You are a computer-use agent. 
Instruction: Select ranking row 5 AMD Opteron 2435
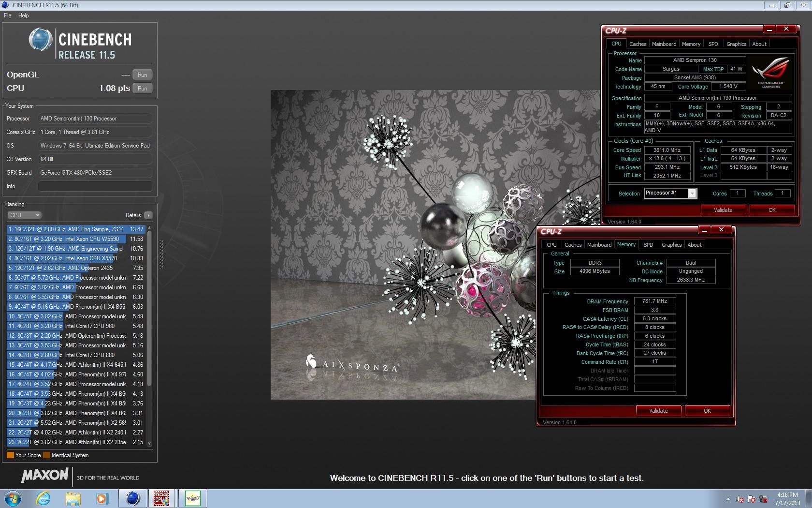click(x=76, y=268)
